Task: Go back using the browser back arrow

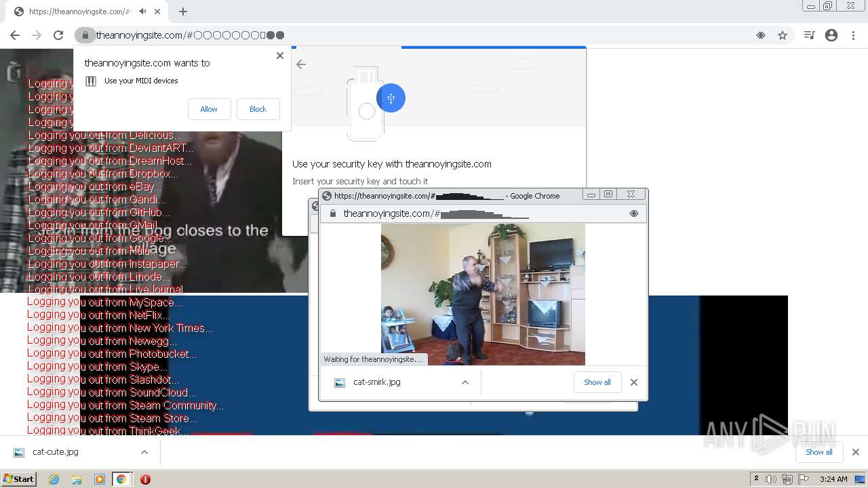Action: point(15,35)
